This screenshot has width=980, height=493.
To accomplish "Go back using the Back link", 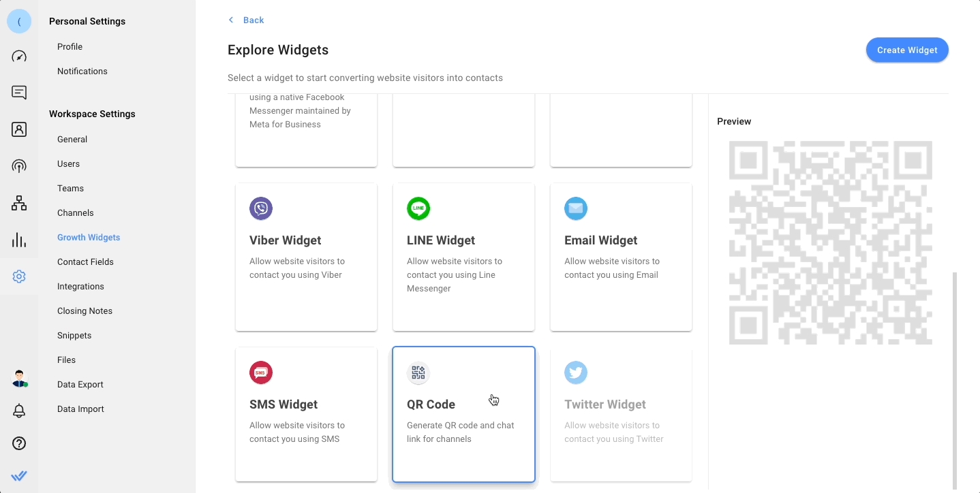I will pos(247,20).
